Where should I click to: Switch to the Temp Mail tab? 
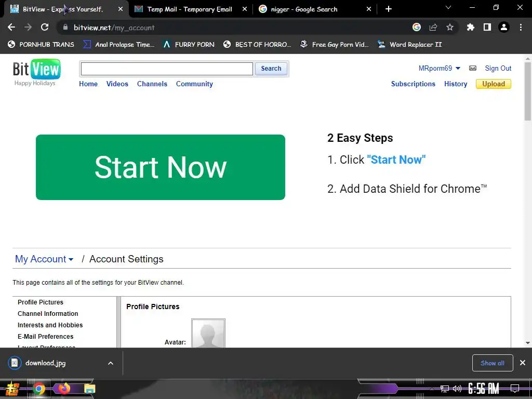[191, 9]
